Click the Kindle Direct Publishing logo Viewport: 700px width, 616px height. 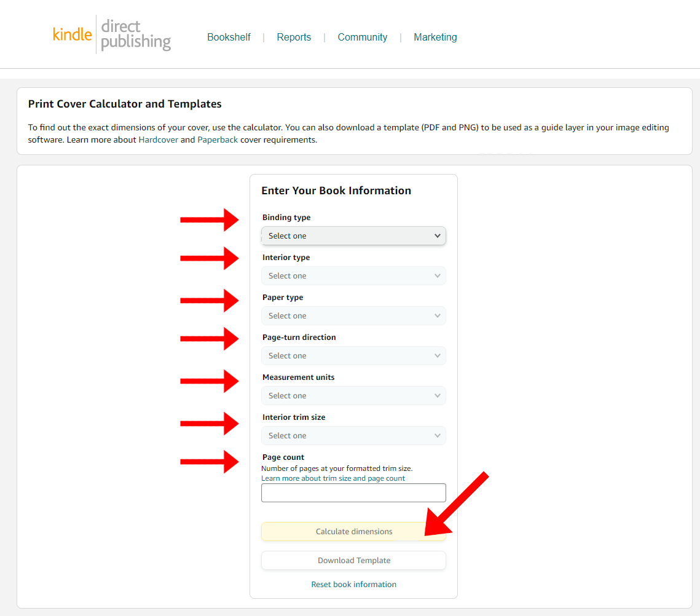[x=112, y=34]
